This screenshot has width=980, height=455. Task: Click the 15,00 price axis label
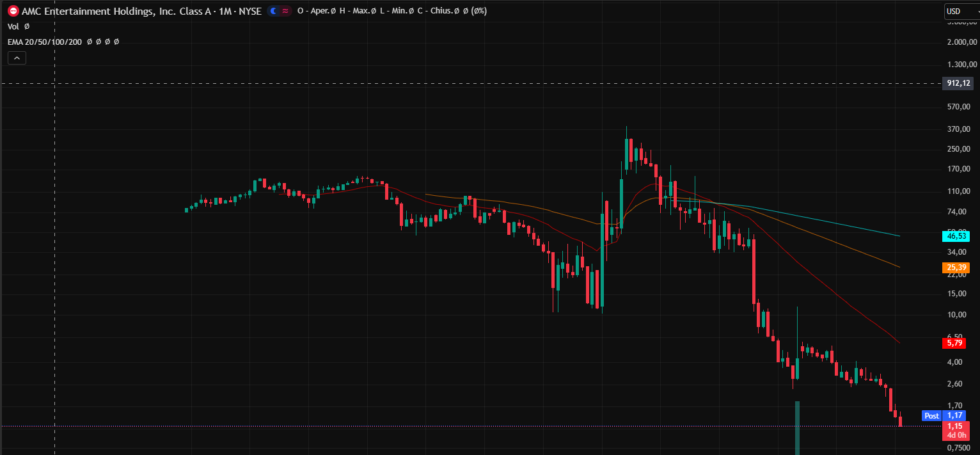(x=957, y=294)
